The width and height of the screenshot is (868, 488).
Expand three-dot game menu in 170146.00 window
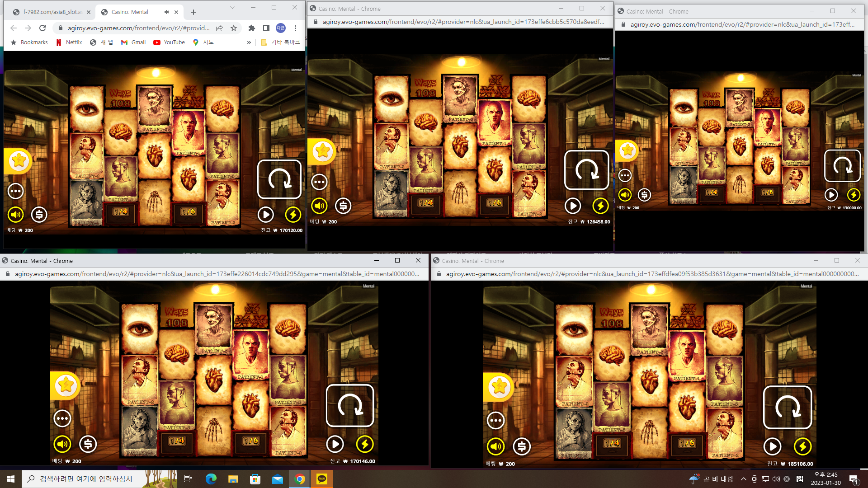[62, 418]
